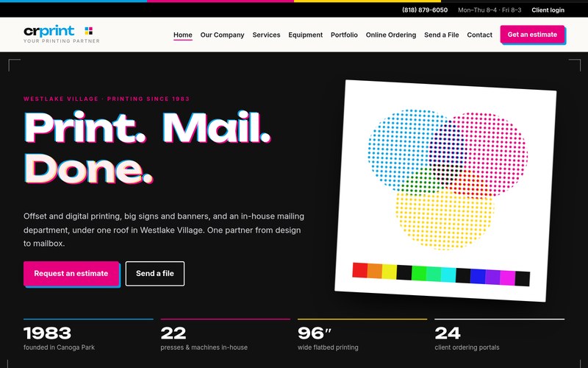Go to Online Ordering

pyautogui.click(x=391, y=35)
